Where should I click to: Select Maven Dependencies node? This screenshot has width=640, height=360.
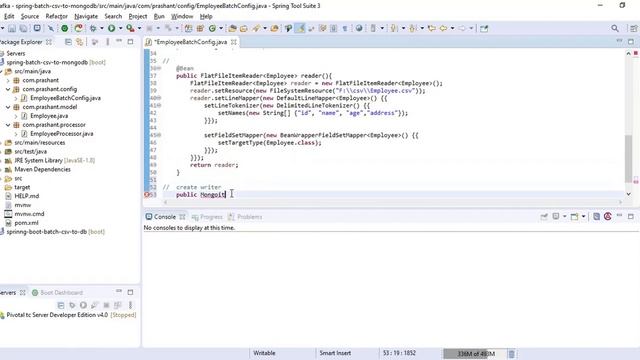pos(42,170)
